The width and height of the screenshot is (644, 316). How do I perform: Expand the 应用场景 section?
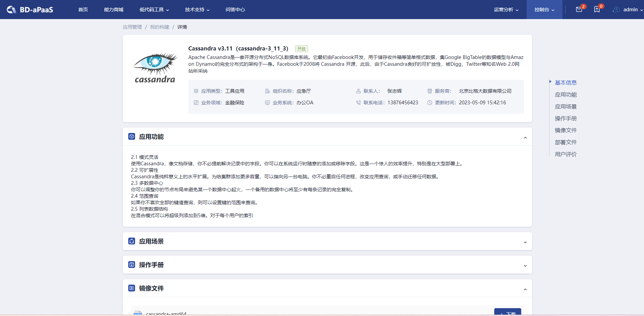pyautogui.click(x=525, y=242)
